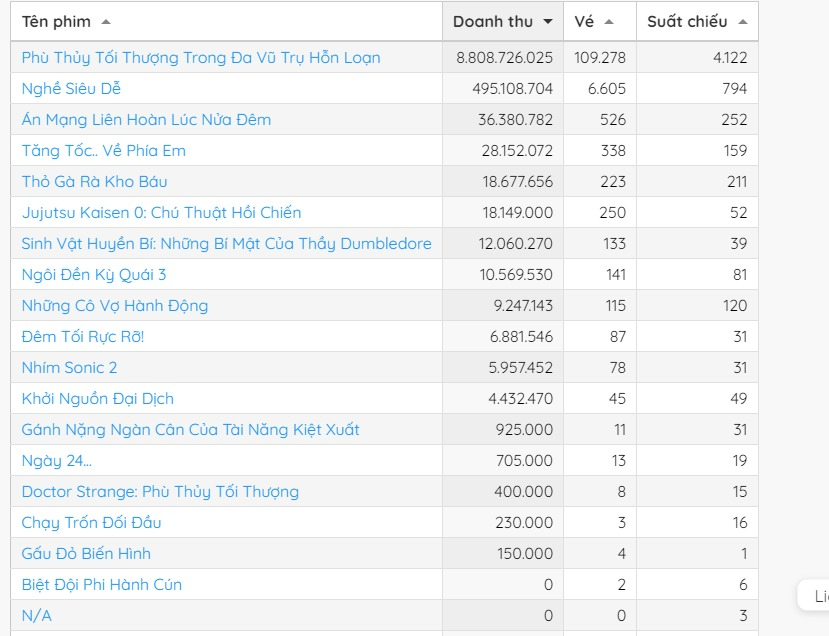The image size is (829, 636).
Task: Open Án Mạng Liên Hoàn Lúc Nửa Đêm
Action: [146, 119]
